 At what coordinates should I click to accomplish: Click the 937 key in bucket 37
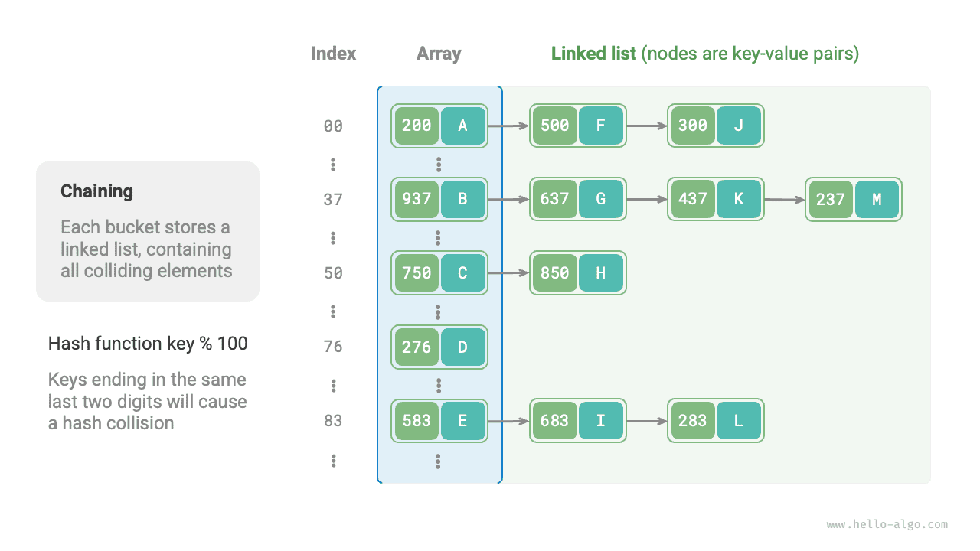pos(416,199)
